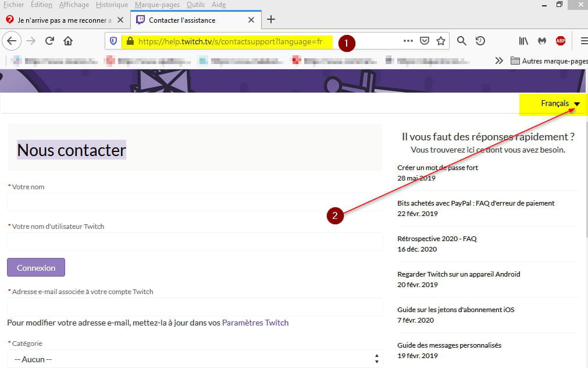The height and width of the screenshot is (368, 588).
Task: Open Guide sur les jetons d'abonnement iOS
Action: pyautogui.click(x=455, y=309)
